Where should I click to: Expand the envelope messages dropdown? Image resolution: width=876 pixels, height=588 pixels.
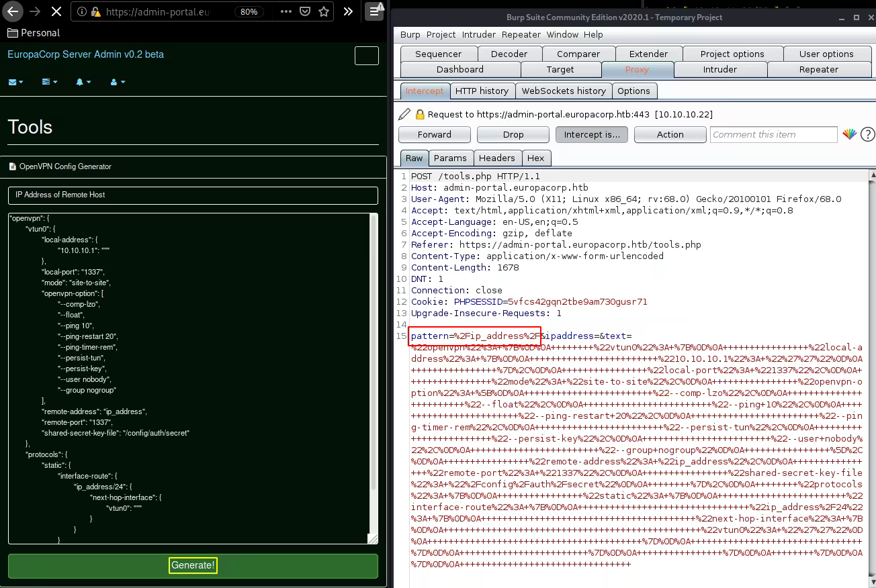coord(15,82)
